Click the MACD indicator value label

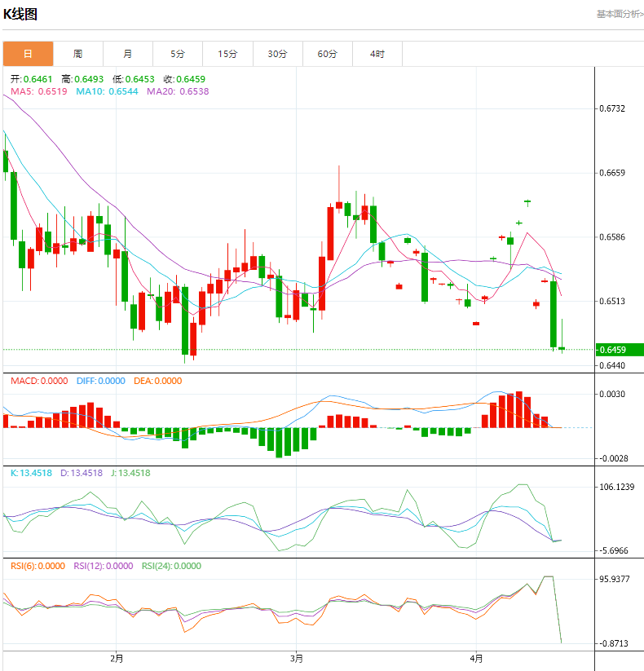(39, 381)
